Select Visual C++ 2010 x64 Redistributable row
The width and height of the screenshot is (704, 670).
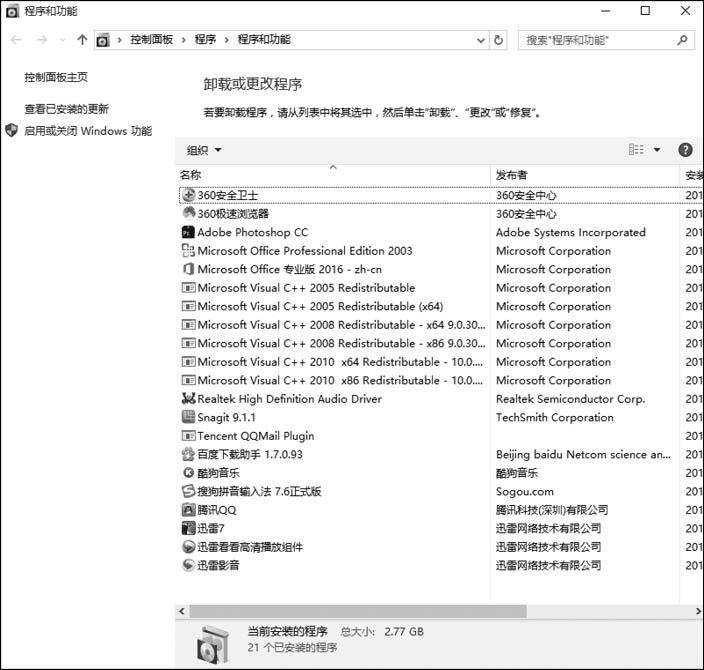(441, 361)
